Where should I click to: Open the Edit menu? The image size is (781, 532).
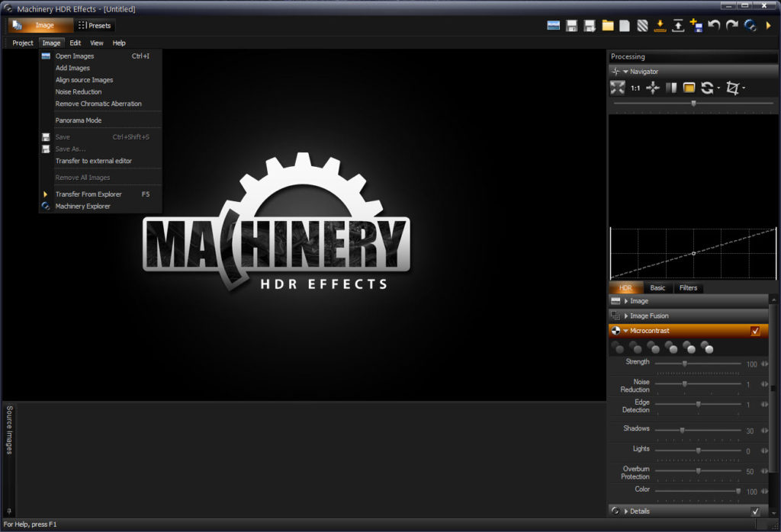[x=76, y=43]
